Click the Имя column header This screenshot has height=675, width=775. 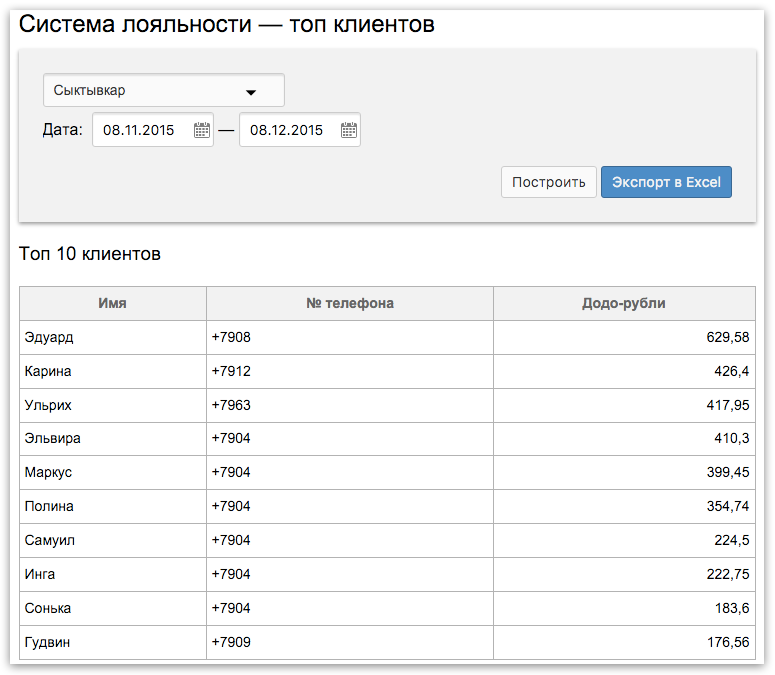click(x=113, y=303)
